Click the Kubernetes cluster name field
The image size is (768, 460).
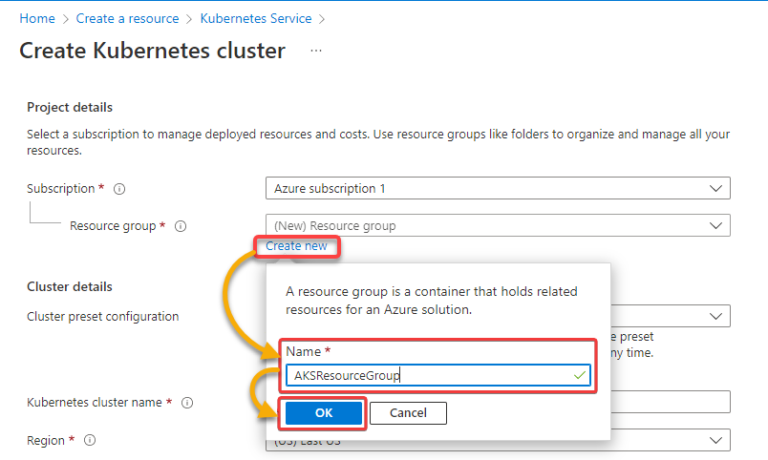coord(670,402)
